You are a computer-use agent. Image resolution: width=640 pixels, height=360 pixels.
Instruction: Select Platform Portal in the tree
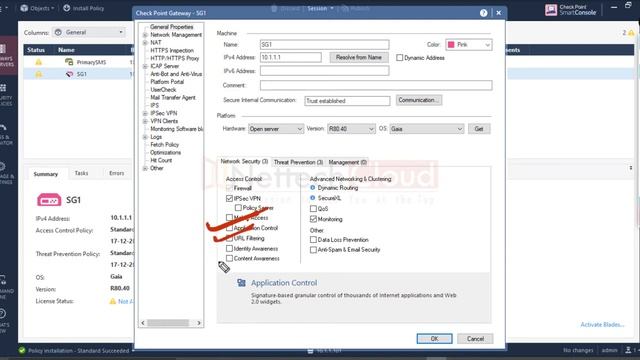click(167, 82)
